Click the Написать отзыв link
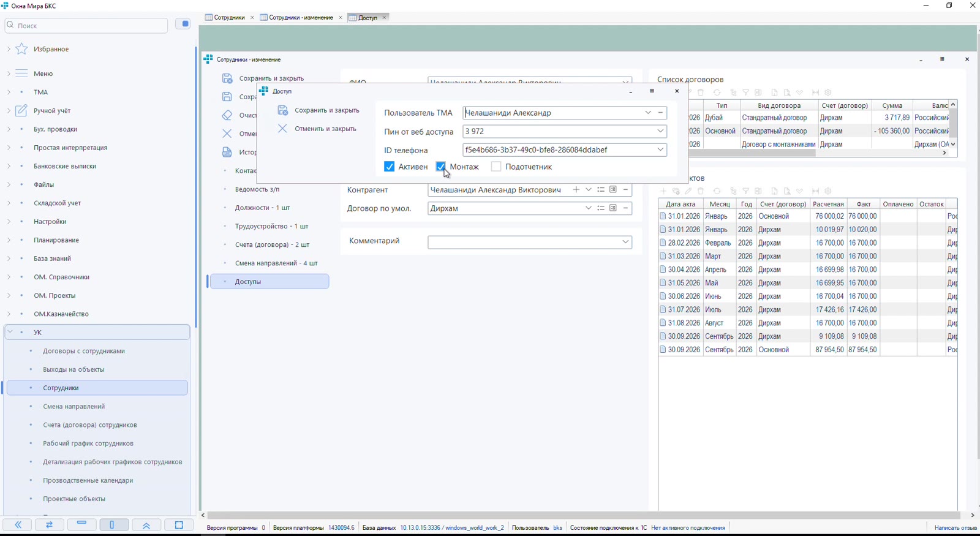This screenshot has height=536, width=980. coord(956,527)
